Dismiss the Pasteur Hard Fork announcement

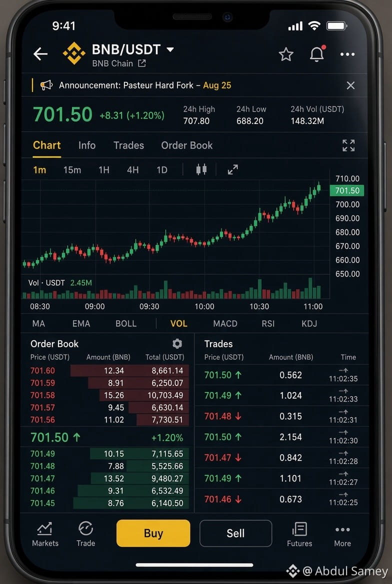pos(350,85)
